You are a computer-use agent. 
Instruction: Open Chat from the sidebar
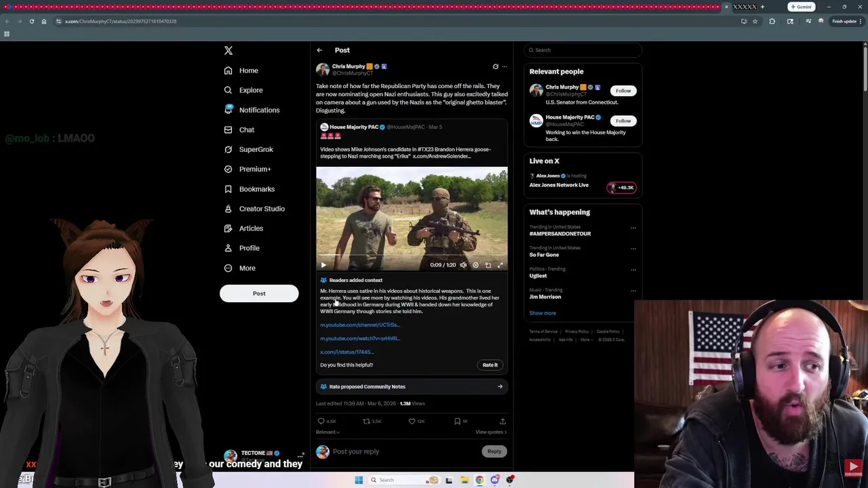click(239, 129)
